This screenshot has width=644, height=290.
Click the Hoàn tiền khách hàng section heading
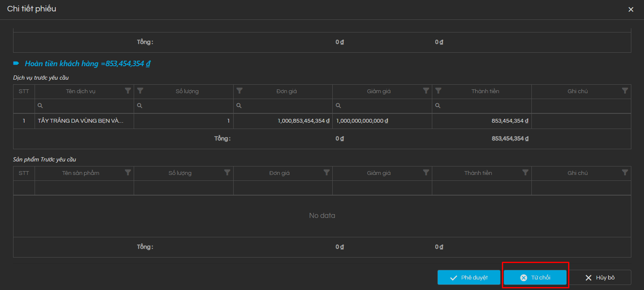click(x=87, y=64)
